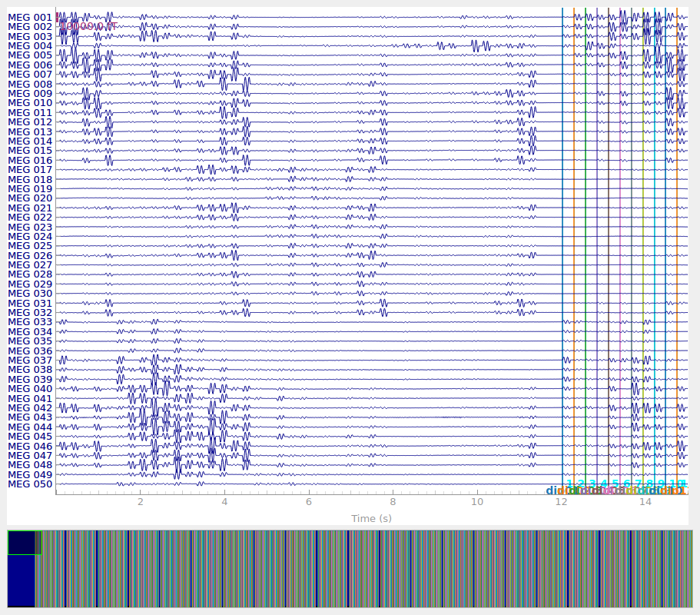The image size is (700, 615).
Task: Click the 12 second time axis tick
Action: click(562, 502)
